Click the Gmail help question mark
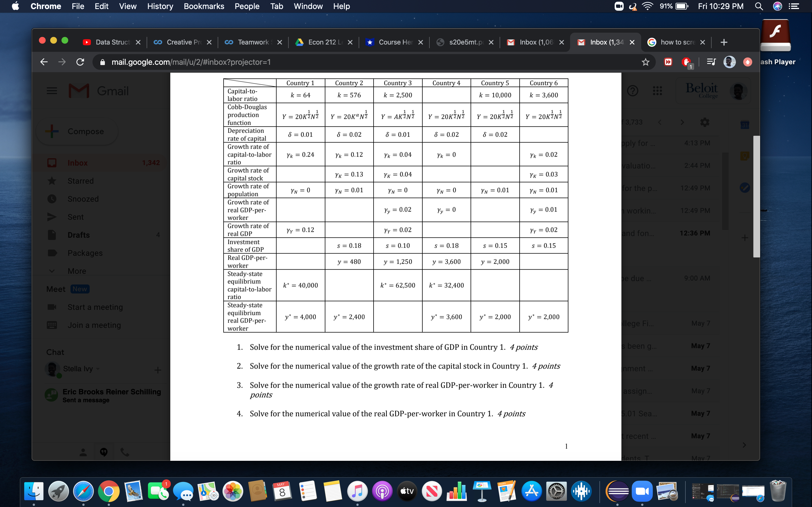The image size is (812, 507). (x=633, y=90)
